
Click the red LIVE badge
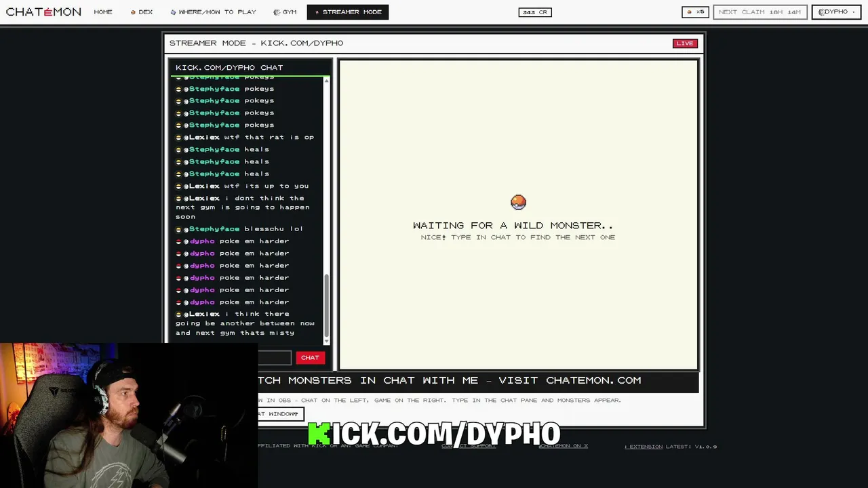click(685, 43)
